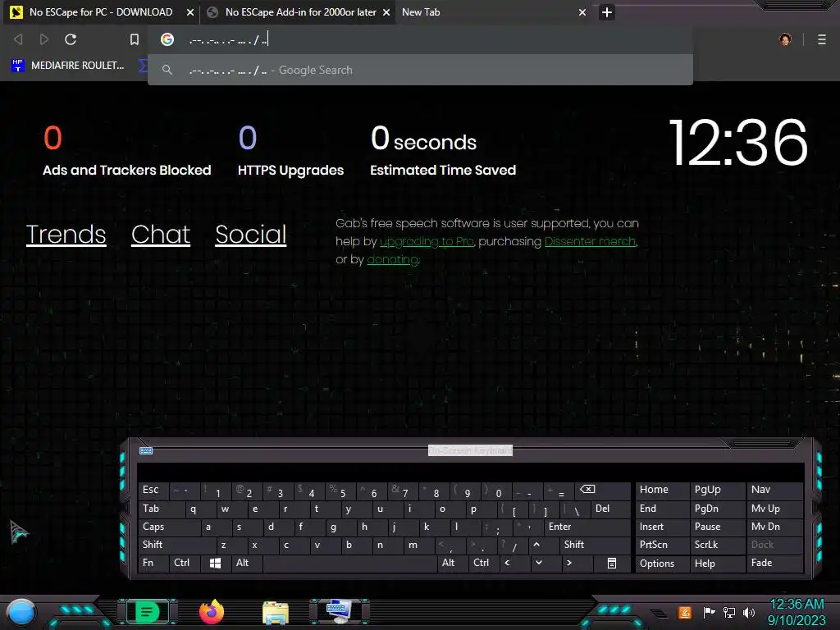This screenshot has height=630, width=840.
Task: Open File Explorer from taskbar
Action: (276, 613)
